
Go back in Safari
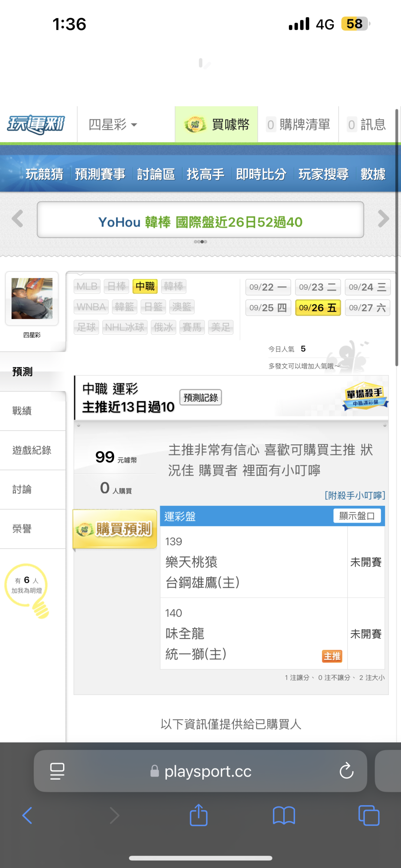click(27, 815)
